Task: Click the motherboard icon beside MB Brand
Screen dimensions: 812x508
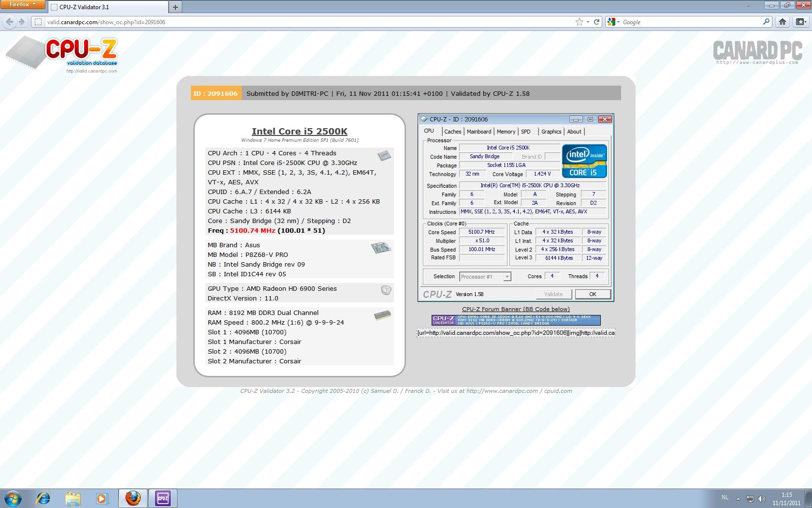Action: coord(380,248)
